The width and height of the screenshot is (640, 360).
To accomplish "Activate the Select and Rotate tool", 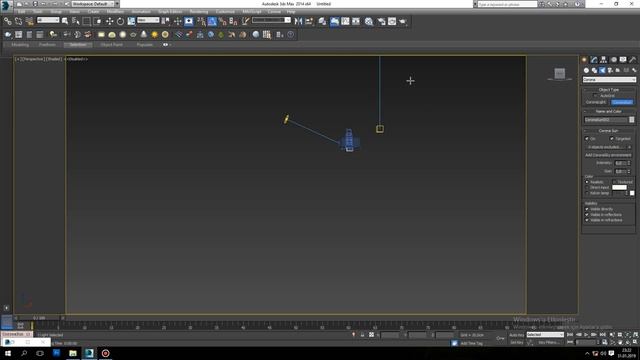I will coord(120,21).
